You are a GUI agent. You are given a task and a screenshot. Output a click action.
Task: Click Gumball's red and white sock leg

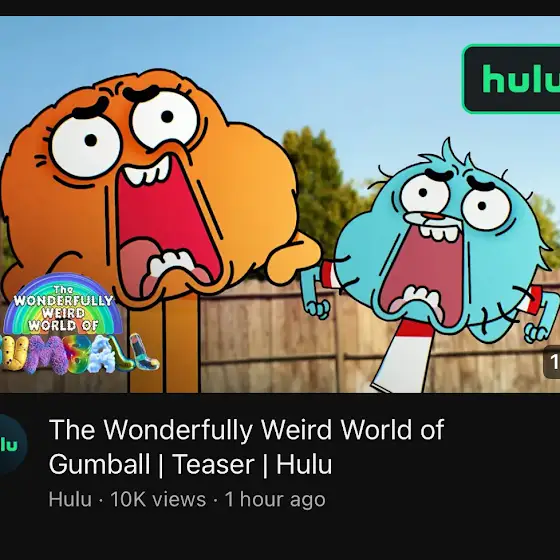(405, 355)
